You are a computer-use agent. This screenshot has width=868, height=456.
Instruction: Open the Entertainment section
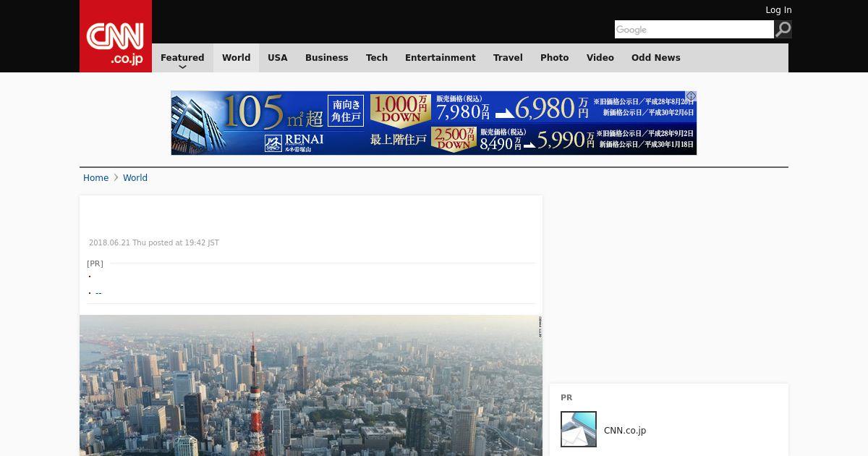click(441, 58)
